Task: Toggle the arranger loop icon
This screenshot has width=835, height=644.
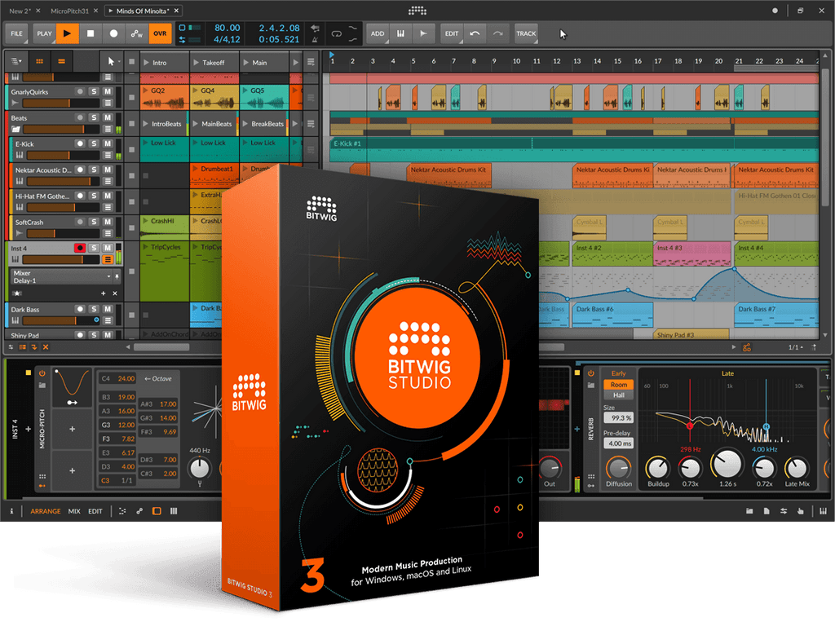Action: point(336,33)
